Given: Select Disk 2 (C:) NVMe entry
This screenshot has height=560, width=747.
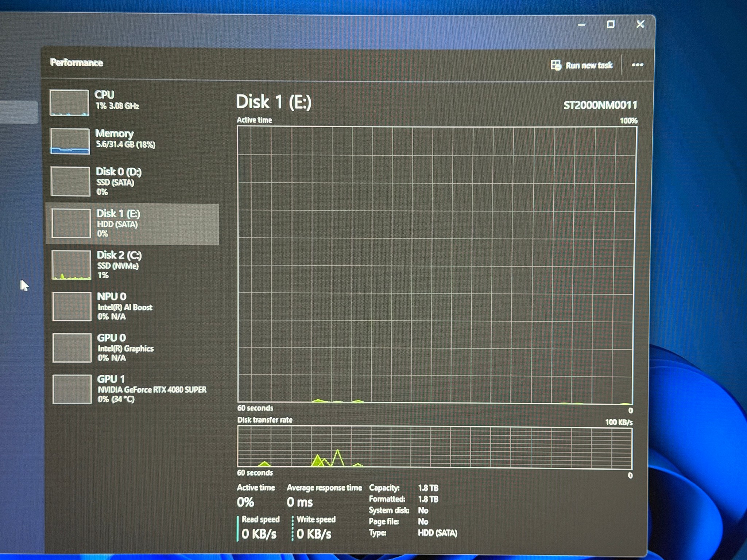Looking at the screenshot, I should [x=133, y=265].
